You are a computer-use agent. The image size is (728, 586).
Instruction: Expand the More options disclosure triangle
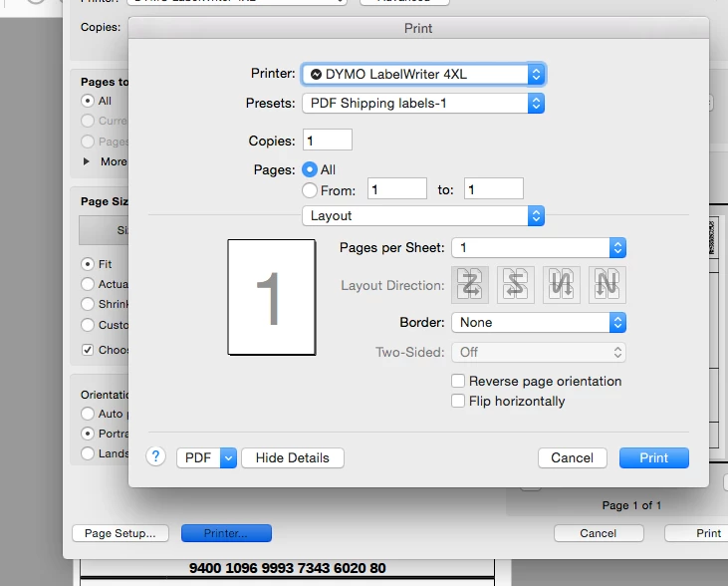(x=86, y=161)
